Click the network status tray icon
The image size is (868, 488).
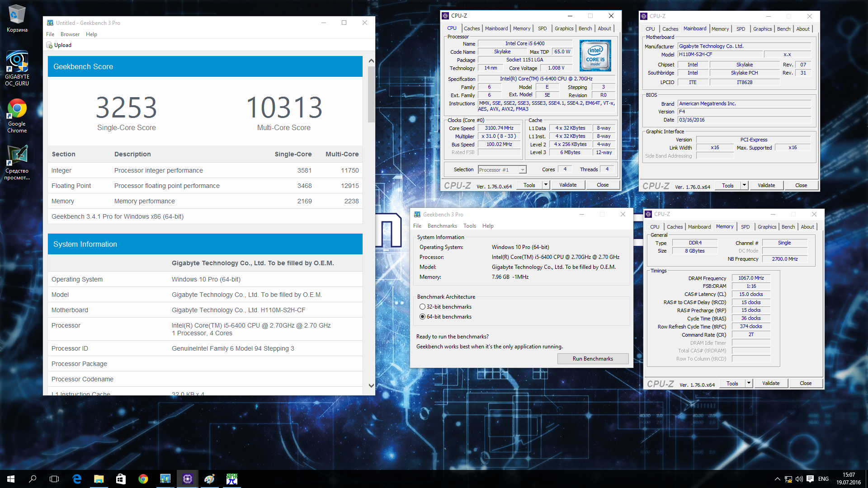coord(788,479)
